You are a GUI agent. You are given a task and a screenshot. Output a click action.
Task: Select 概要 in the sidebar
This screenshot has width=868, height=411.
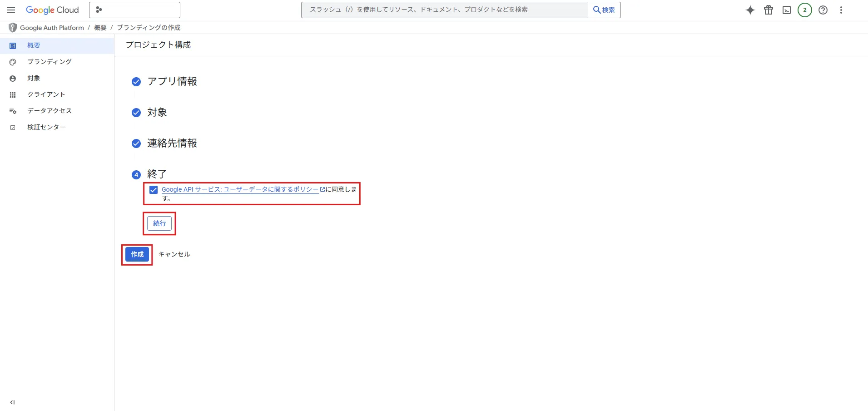coord(57,45)
